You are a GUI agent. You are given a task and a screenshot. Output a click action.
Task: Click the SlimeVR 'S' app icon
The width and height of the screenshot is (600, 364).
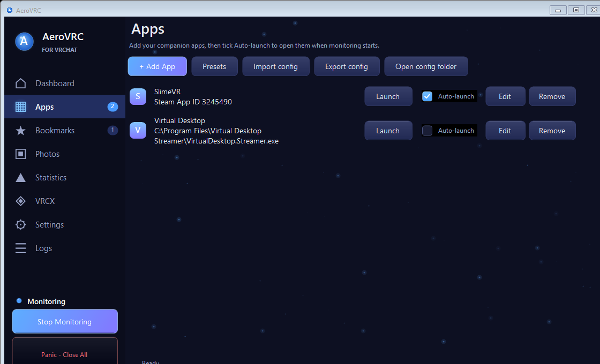click(x=138, y=96)
